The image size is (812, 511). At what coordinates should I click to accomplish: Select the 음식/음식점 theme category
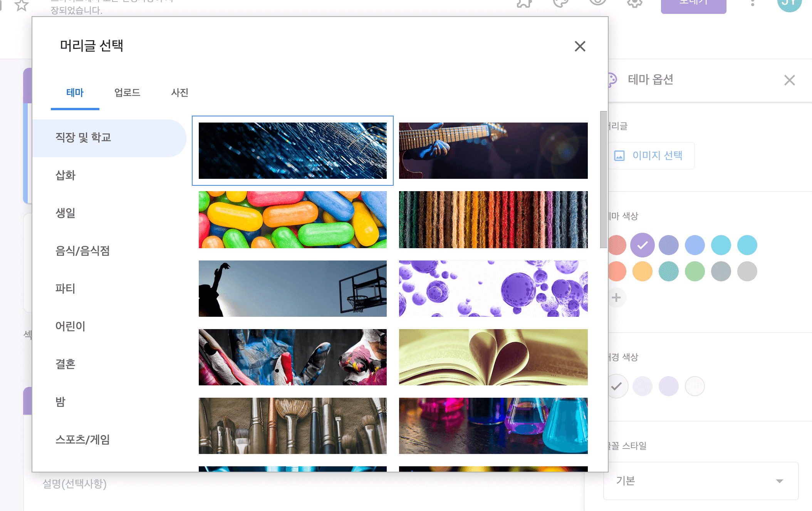pyautogui.click(x=82, y=251)
